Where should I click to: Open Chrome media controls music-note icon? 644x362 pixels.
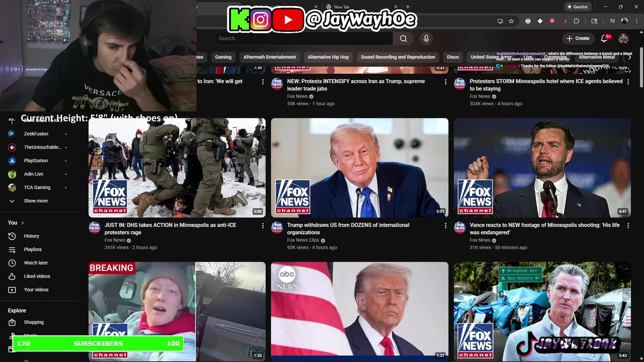(612, 21)
